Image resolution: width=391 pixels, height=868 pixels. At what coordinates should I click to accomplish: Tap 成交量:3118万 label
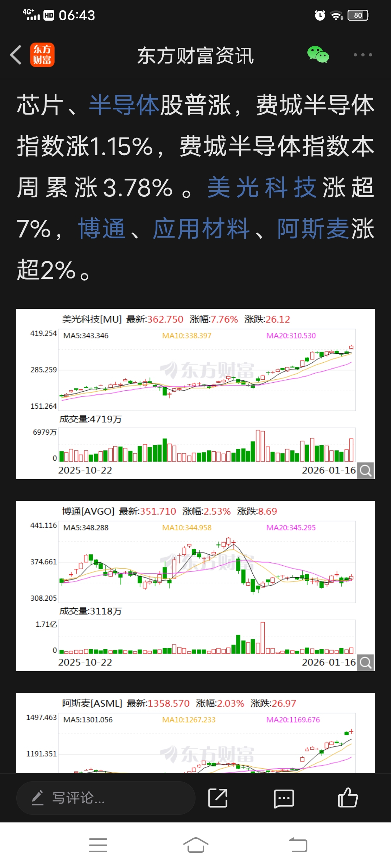point(91,611)
